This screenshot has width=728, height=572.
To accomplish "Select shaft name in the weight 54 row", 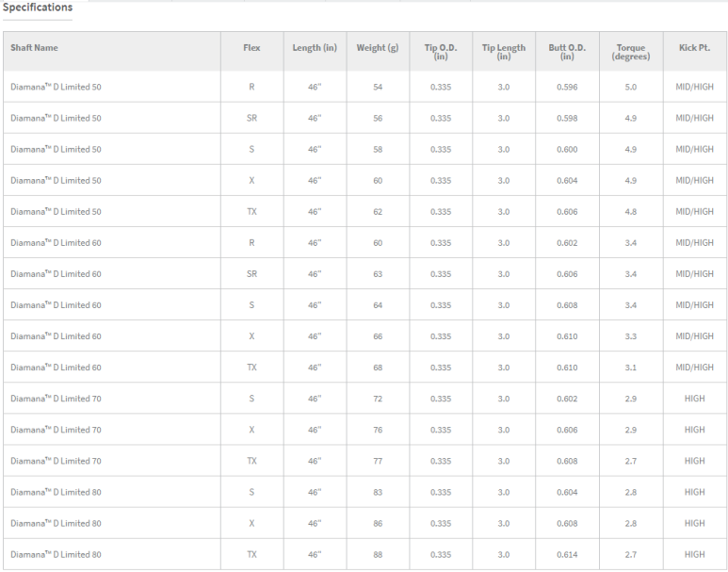I will pyautogui.click(x=56, y=87).
